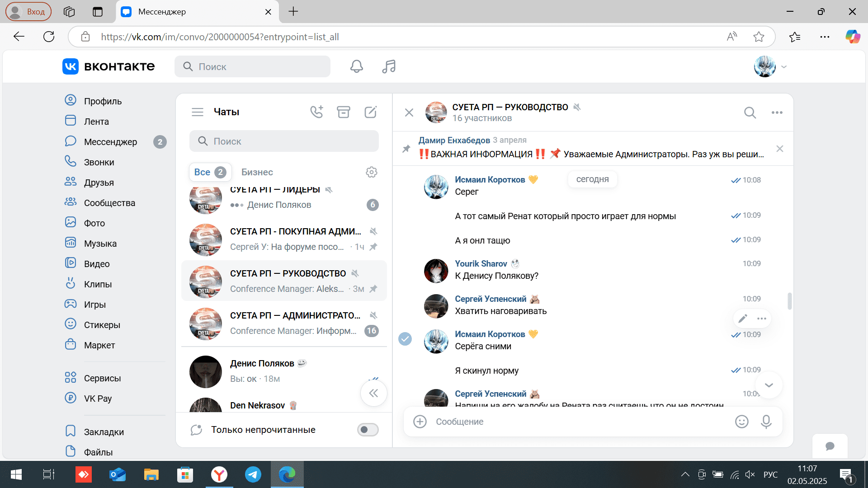Click Сергей Успенский avatar for 'Хватить наговаривать'
Image resolution: width=868 pixels, height=488 pixels.
436,306
